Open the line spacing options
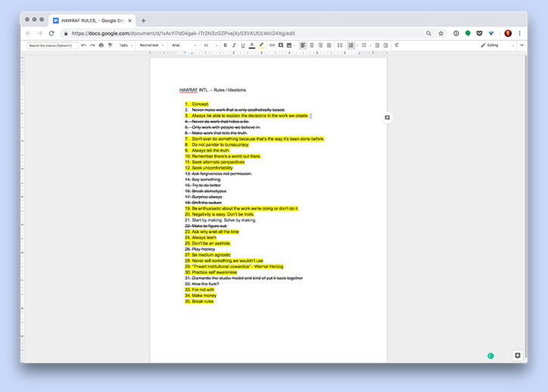The height and width of the screenshot is (392, 548). [x=340, y=45]
